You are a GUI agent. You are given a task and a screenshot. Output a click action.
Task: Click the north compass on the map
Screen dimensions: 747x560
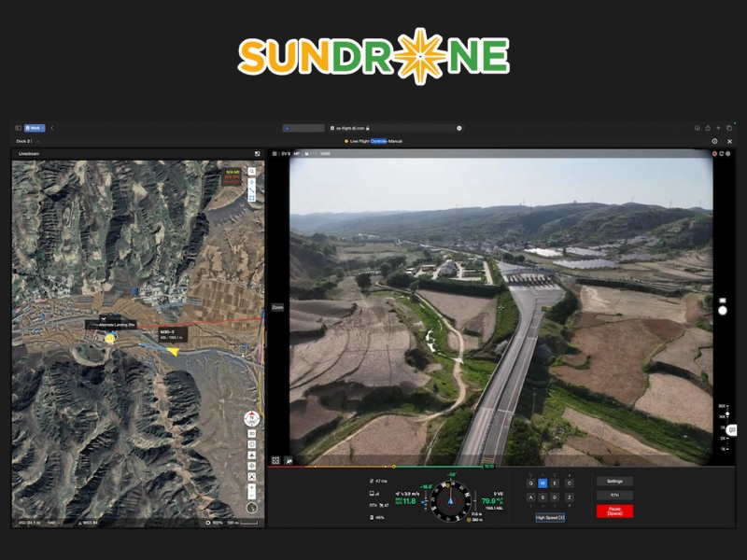(x=251, y=418)
